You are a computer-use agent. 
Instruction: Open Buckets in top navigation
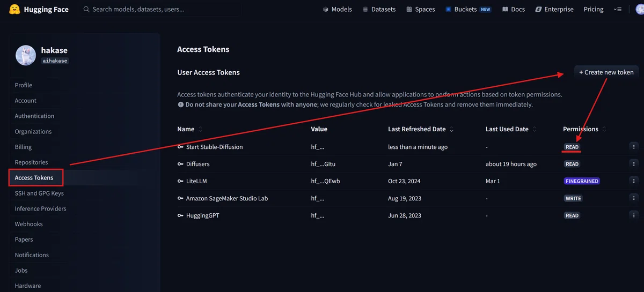point(468,9)
